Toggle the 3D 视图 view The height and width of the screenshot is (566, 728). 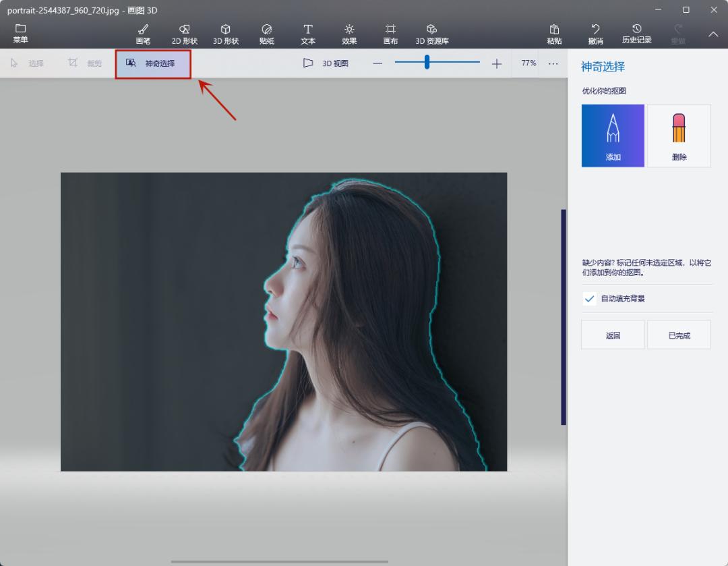326,63
